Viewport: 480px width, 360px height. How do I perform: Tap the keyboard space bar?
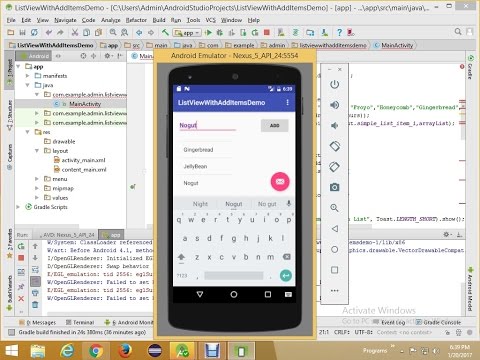tap(234, 276)
